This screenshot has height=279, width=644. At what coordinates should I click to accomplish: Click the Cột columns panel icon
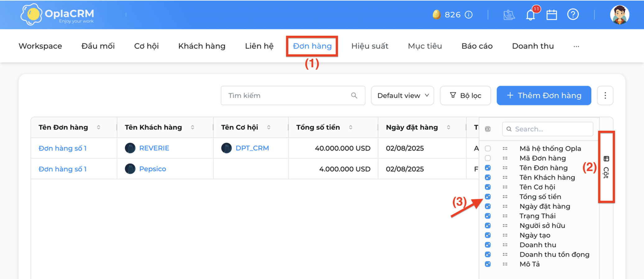pos(606,159)
